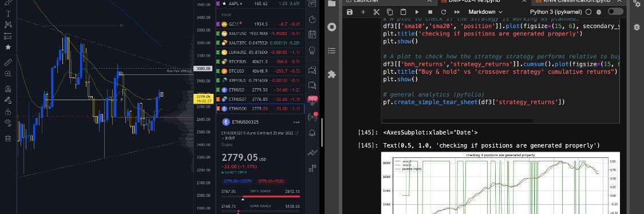Click the positions plot output image

[500, 183]
